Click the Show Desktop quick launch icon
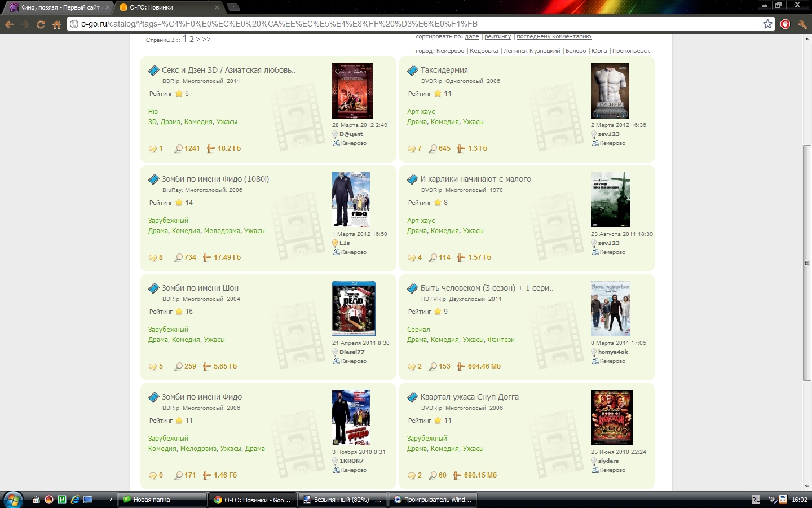This screenshot has height=508, width=812. [x=88, y=500]
